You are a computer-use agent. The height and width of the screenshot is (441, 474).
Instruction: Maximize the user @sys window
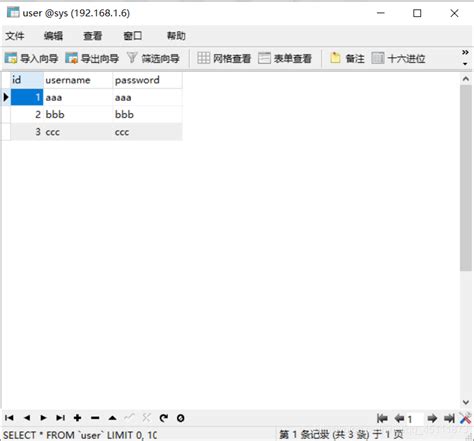[x=417, y=13]
